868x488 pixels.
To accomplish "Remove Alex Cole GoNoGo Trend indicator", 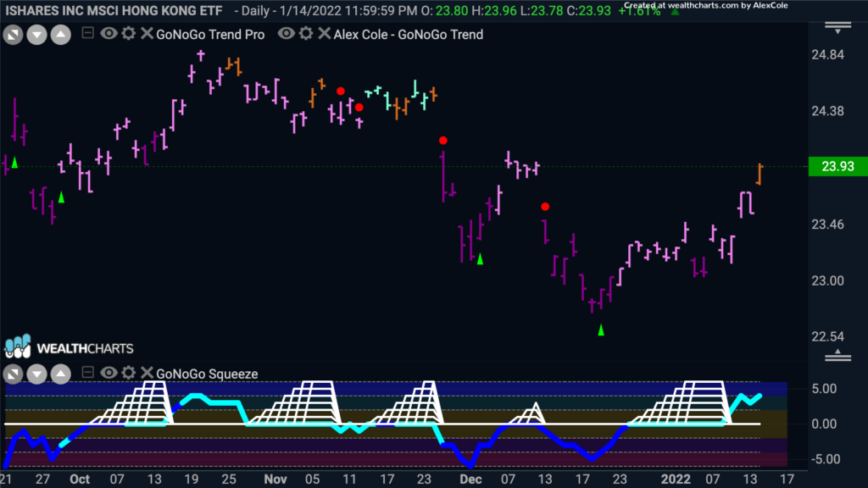I will 325,34.
